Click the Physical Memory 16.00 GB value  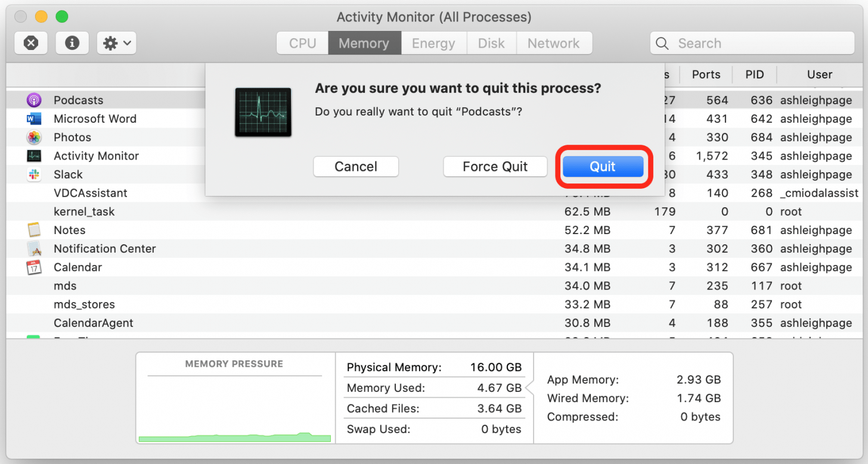click(x=495, y=368)
